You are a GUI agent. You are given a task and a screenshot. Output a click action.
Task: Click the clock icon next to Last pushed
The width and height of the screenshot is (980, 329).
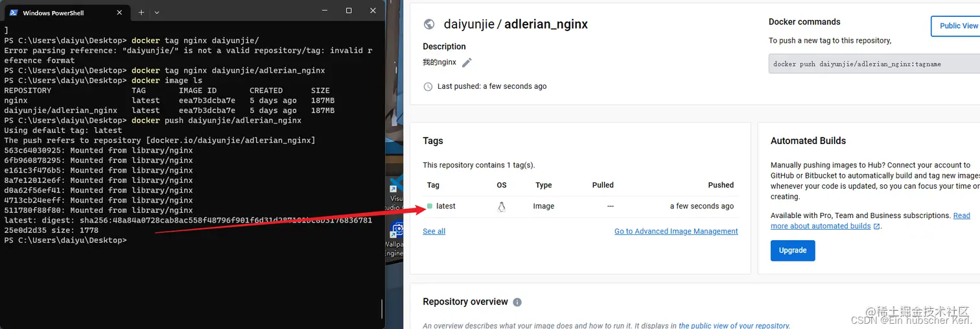pos(428,86)
